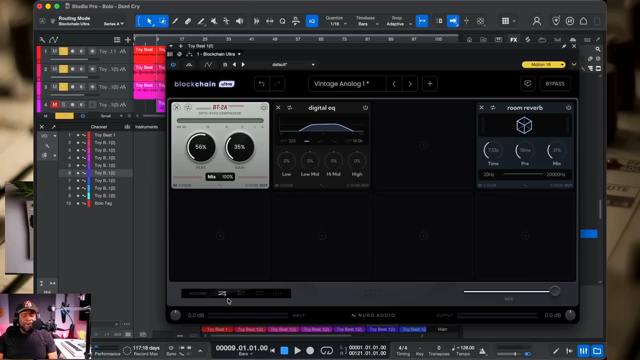Select the Bend tool in the toolbar

pyautogui.click(x=226, y=21)
